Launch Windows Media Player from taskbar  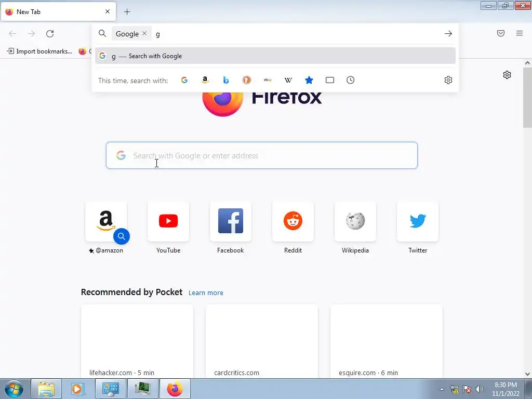(x=78, y=389)
